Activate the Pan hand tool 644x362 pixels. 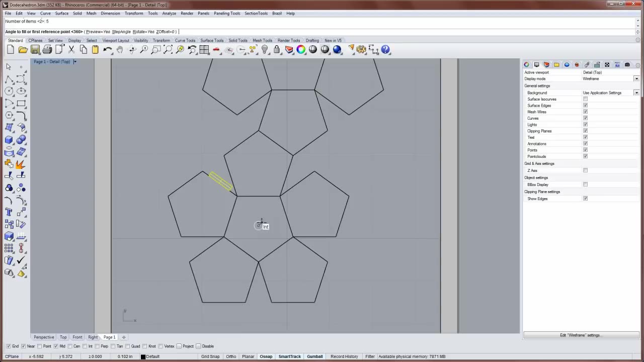click(x=120, y=49)
